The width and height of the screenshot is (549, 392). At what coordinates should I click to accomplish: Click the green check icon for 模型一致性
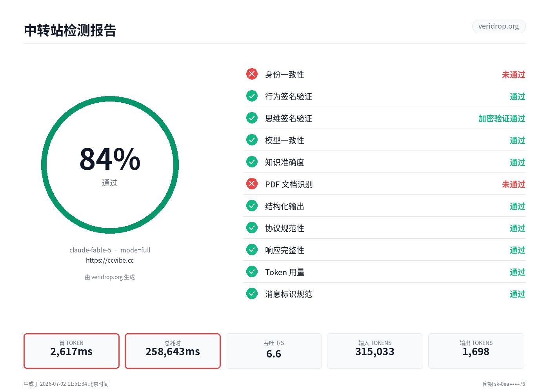[252, 140]
